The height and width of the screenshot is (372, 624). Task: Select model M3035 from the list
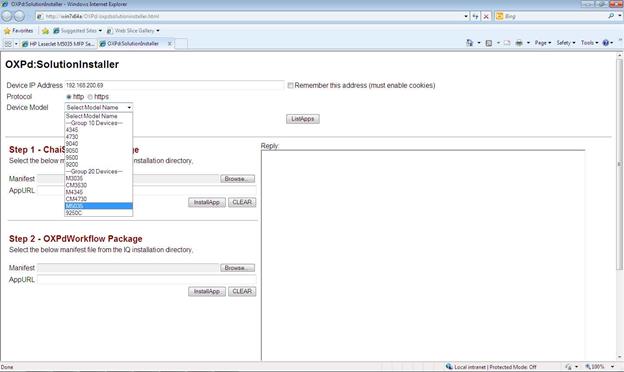click(x=98, y=178)
